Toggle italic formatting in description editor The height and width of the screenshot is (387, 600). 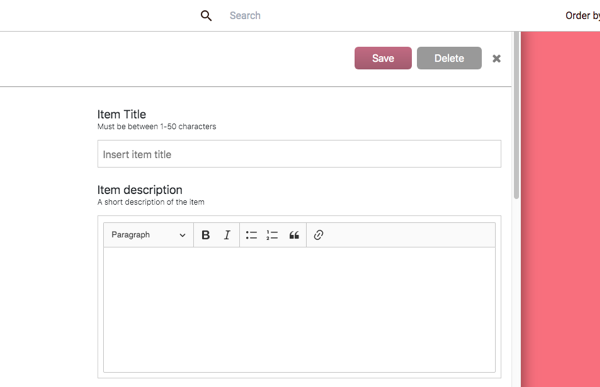pyautogui.click(x=227, y=235)
